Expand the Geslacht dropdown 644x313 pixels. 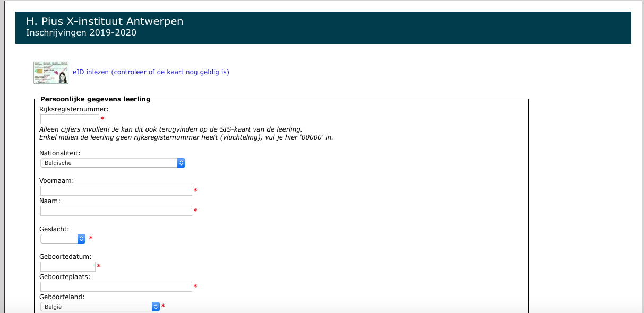pyautogui.click(x=63, y=239)
